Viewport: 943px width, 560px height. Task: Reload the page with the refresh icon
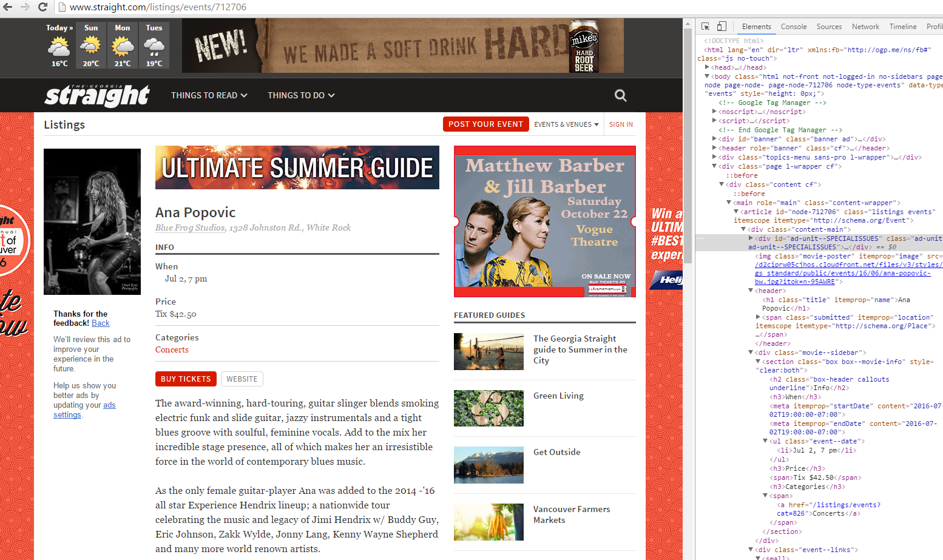(x=42, y=7)
